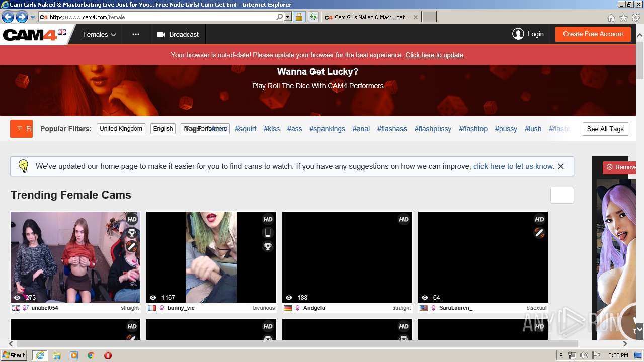The height and width of the screenshot is (362, 644).
Task: Expand the address bar history dropdown
Action: [288, 17]
